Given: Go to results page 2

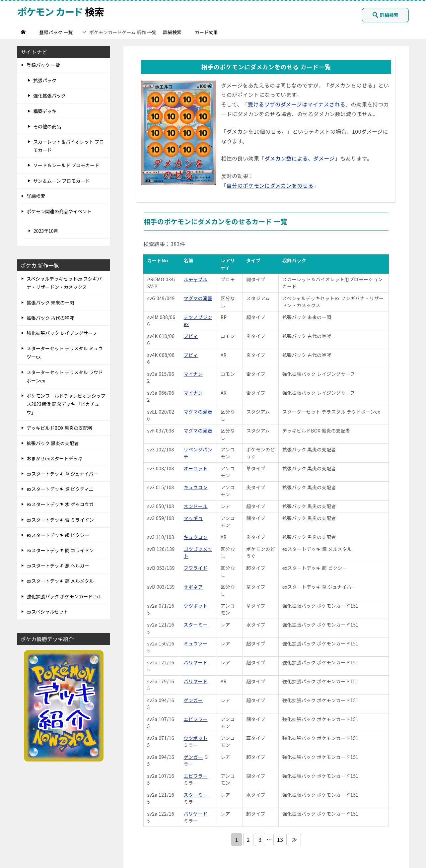Looking at the screenshot, I should (x=248, y=839).
